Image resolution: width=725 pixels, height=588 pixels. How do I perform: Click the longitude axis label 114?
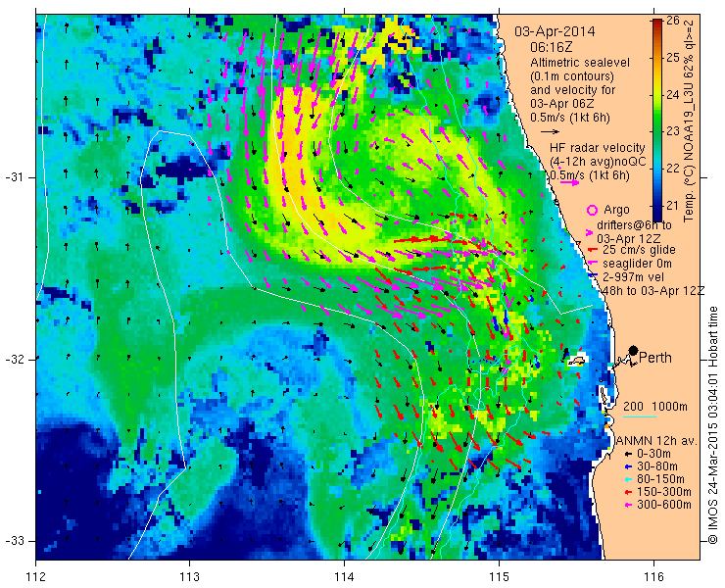coord(345,577)
